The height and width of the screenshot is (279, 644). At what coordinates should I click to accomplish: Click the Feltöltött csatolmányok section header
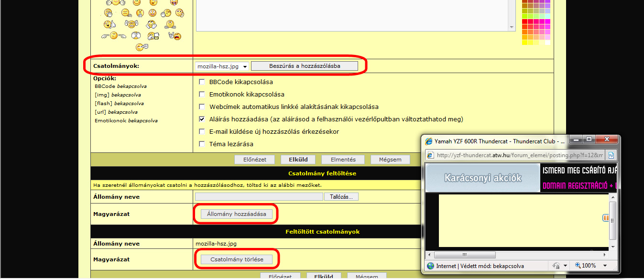322,232
